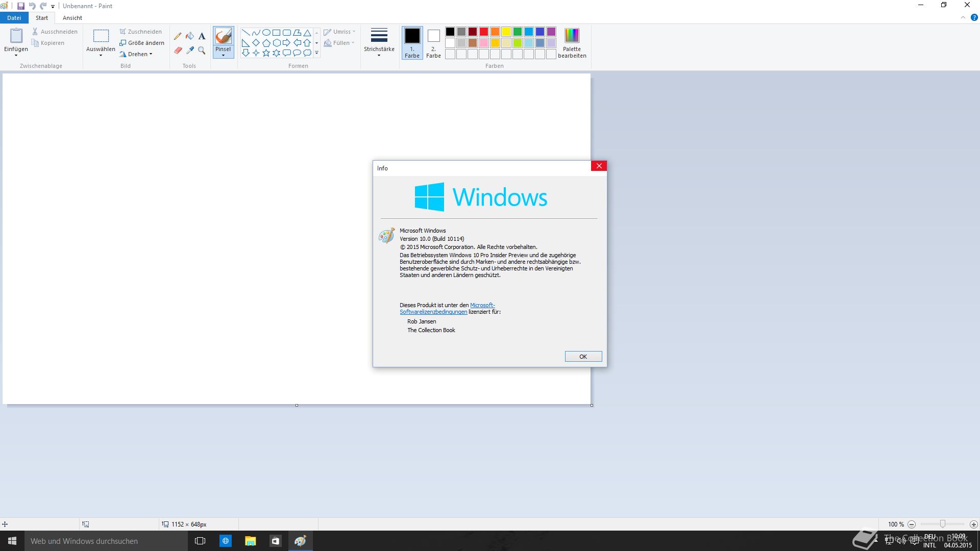Image resolution: width=980 pixels, height=551 pixels.
Task: Open the Umriss outline dropdown
Action: point(339,32)
